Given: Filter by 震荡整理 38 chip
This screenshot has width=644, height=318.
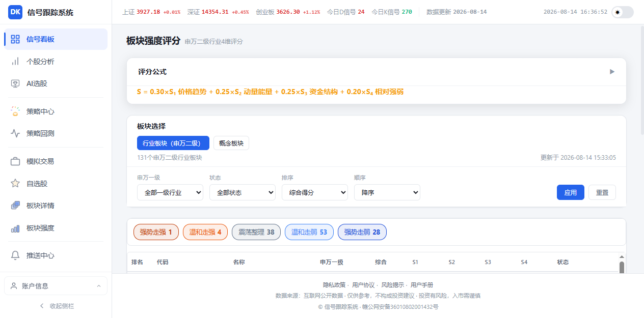Looking at the screenshot, I should click(256, 232).
